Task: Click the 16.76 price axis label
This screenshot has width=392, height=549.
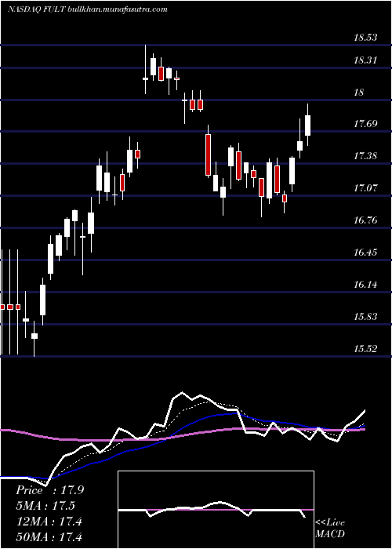Action: pos(365,220)
